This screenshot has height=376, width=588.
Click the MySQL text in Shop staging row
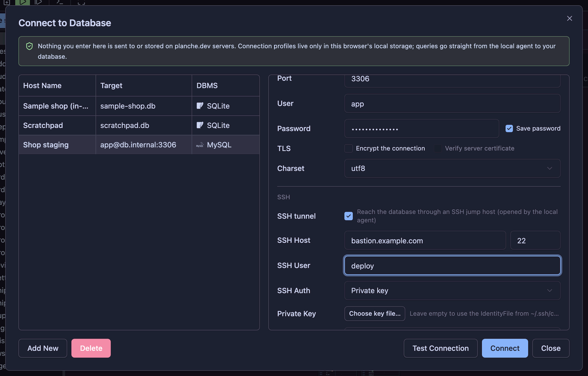tap(219, 145)
